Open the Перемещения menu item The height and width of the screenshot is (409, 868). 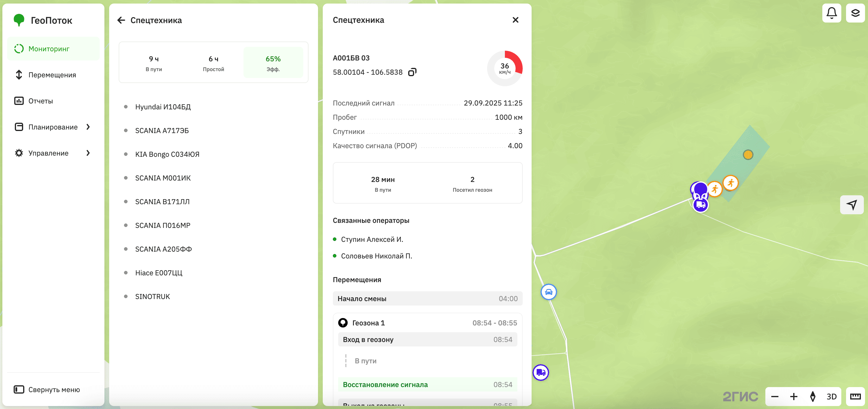52,75
